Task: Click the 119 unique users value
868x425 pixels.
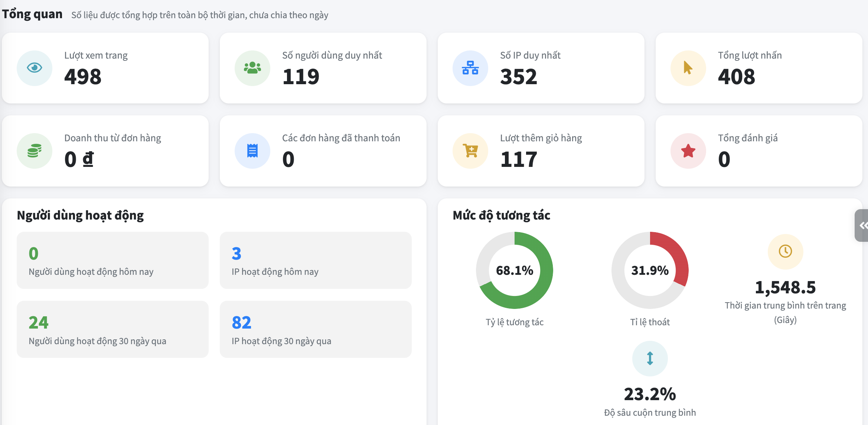Action: point(301,77)
